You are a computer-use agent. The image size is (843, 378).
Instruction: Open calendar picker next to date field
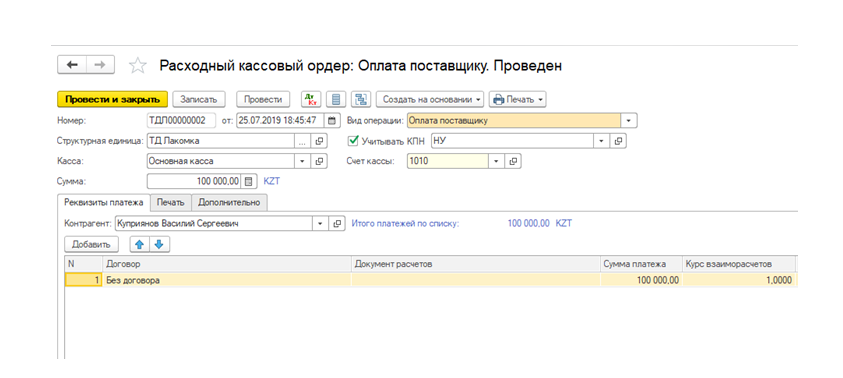pos(332,120)
